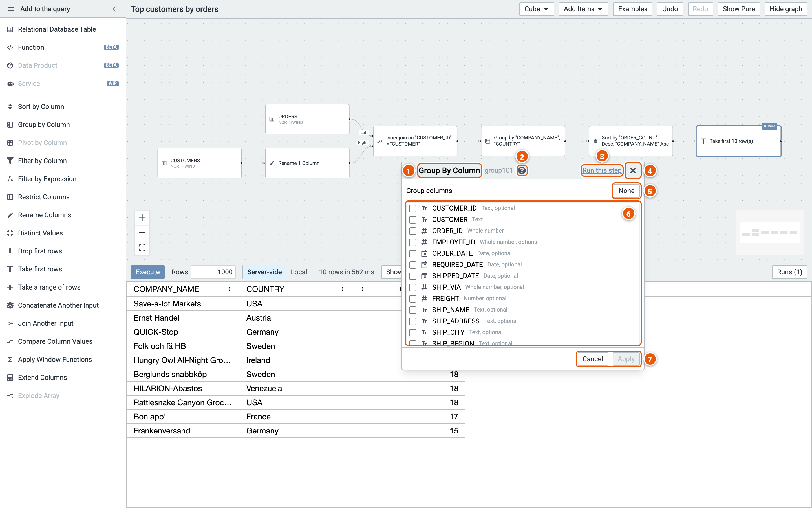This screenshot has width=812, height=508.
Task: Zoom out on the graph canvas
Action: point(142,233)
